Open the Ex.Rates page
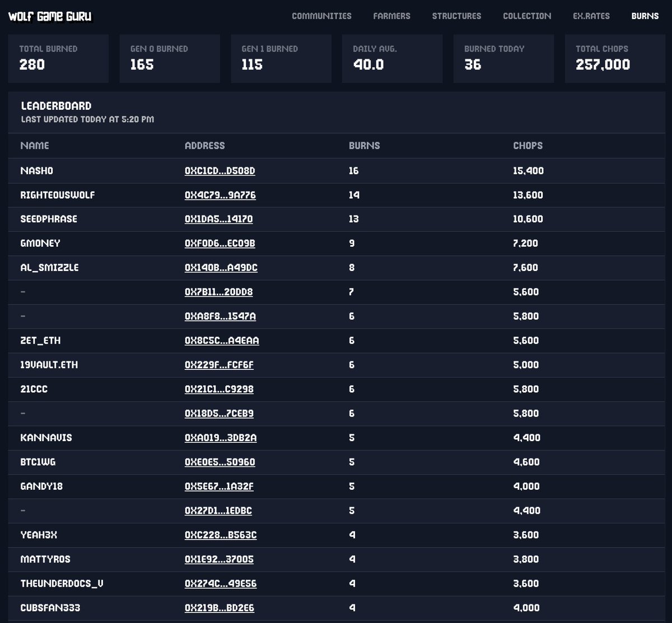 click(591, 16)
